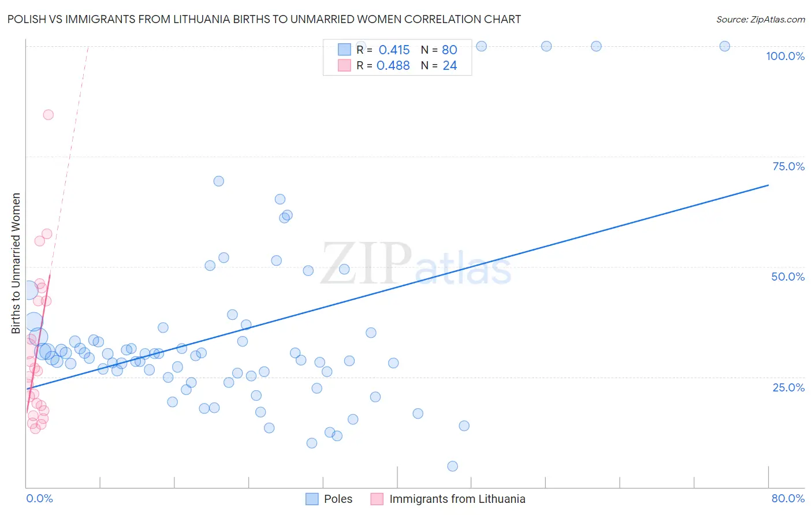Image resolution: width=812 pixels, height=515 pixels.
Task: Select the Immigrants from Lithuania legend label
Action: pos(457,499)
